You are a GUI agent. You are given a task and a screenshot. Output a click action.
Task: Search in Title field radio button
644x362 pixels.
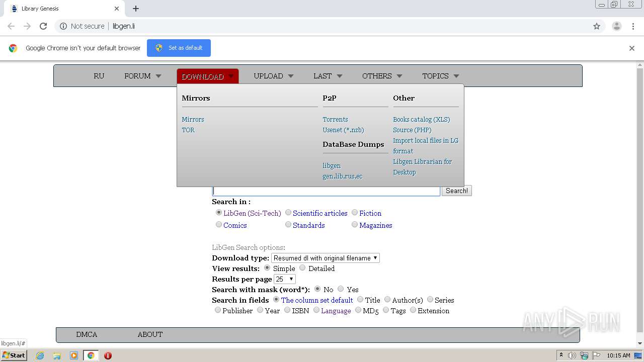coord(360,300)
